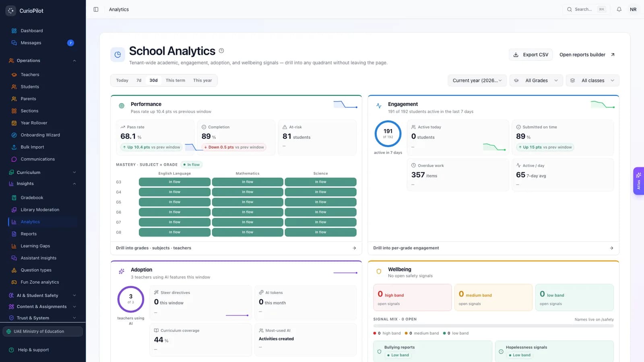Collapse the Operations section
The width and height of the screenshot is (644, 362).
click(43, 60)
